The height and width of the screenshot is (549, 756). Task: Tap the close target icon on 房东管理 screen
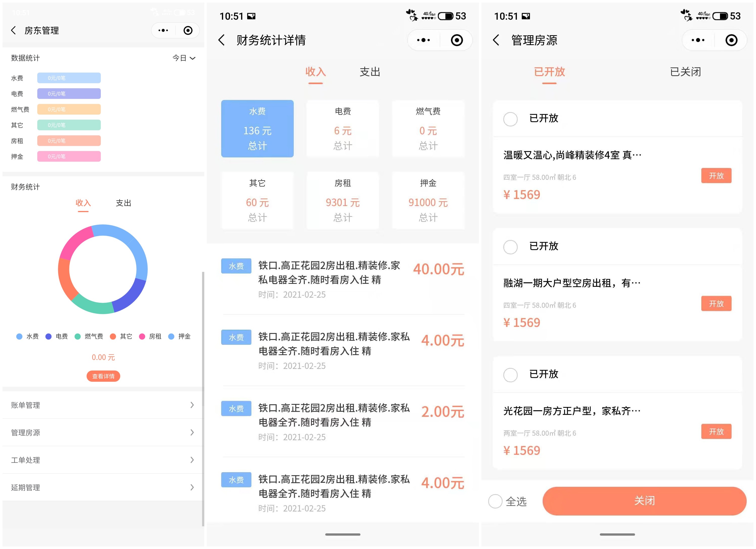(188, 30)
